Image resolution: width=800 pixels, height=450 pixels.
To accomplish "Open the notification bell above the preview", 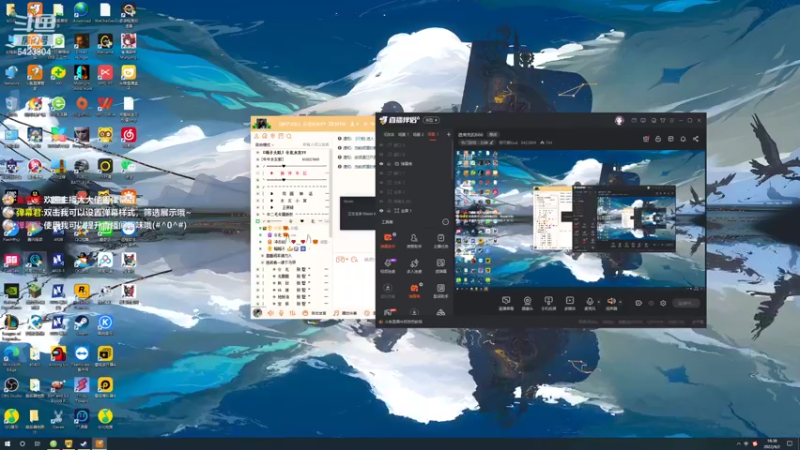I will 683,139.
